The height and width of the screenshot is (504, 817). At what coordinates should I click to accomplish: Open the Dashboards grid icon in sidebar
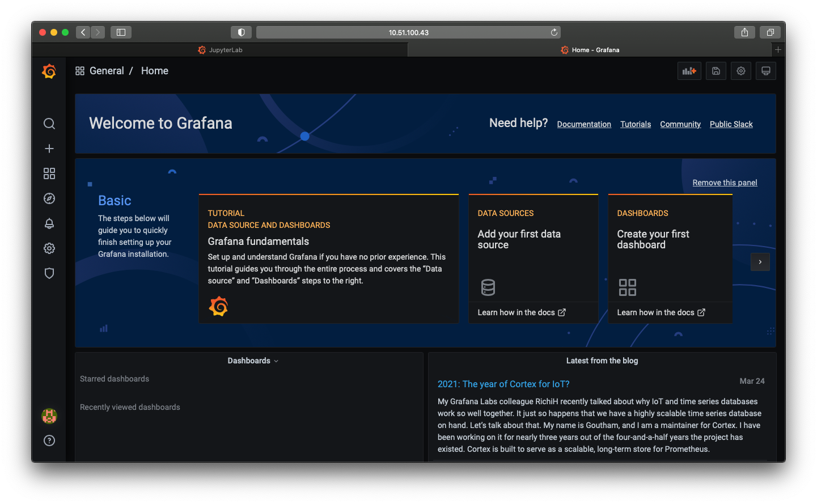[x=49, y=173]
